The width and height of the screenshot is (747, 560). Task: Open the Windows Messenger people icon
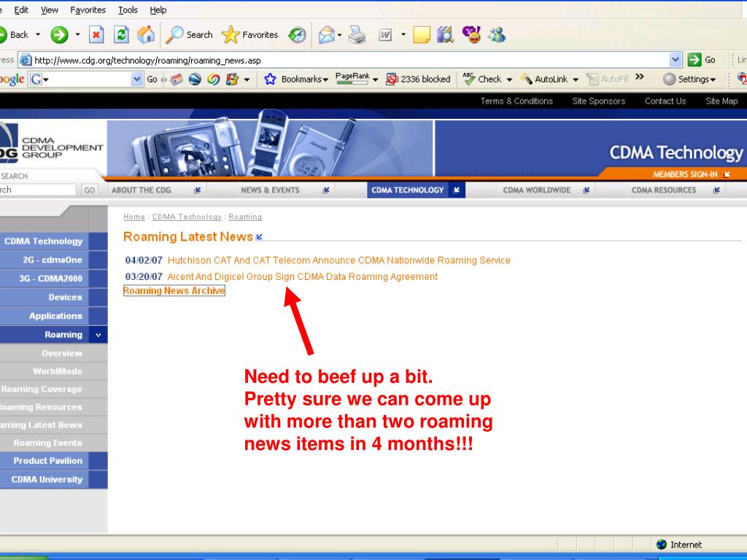[497, 35]
